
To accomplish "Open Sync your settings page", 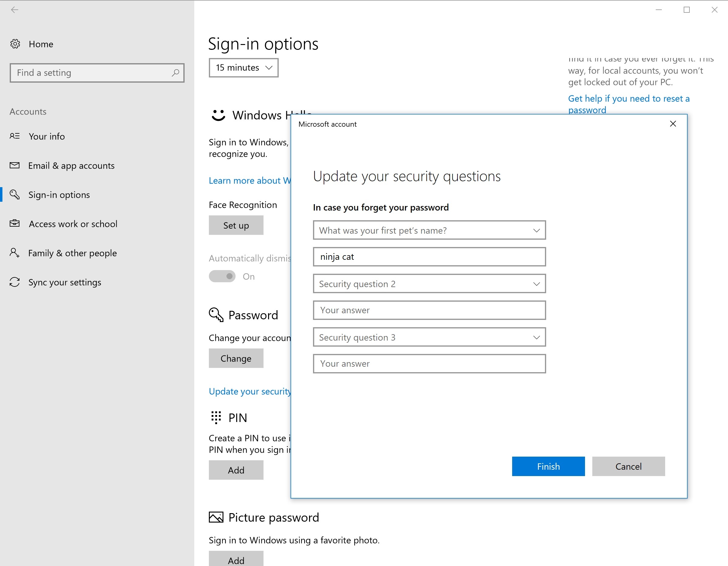I will tap(65, 282).
